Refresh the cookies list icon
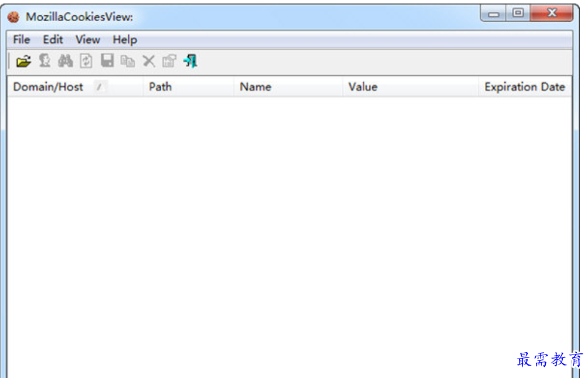 click(86, 61)
